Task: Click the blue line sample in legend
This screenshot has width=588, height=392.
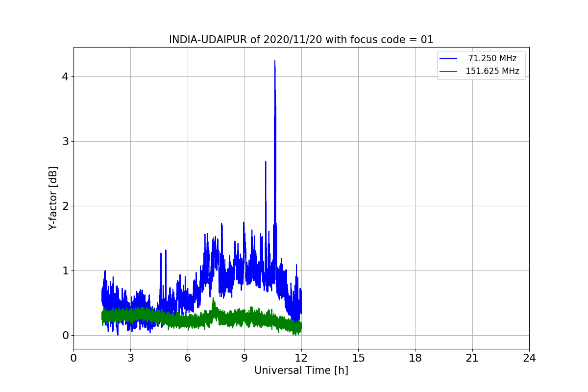Action: (x=448, y=58)
